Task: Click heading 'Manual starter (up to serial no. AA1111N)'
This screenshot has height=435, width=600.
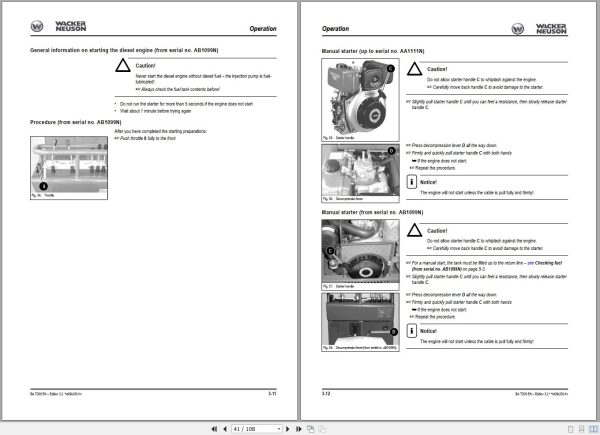Action: pos(373,51)
